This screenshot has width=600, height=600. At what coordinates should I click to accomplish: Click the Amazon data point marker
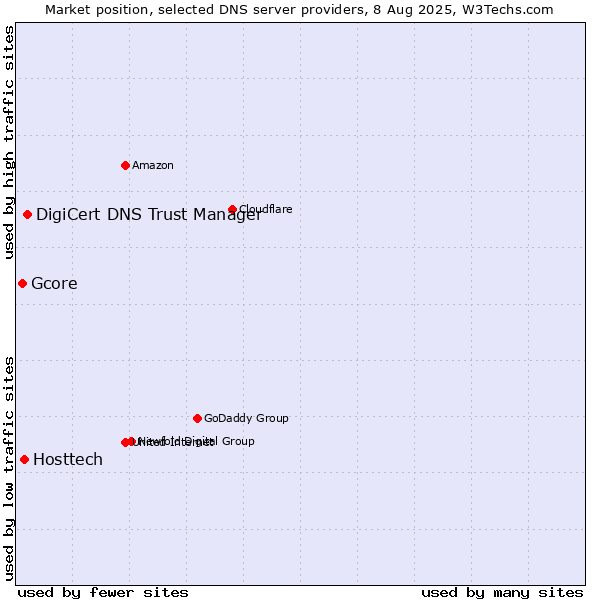[125, 166]
